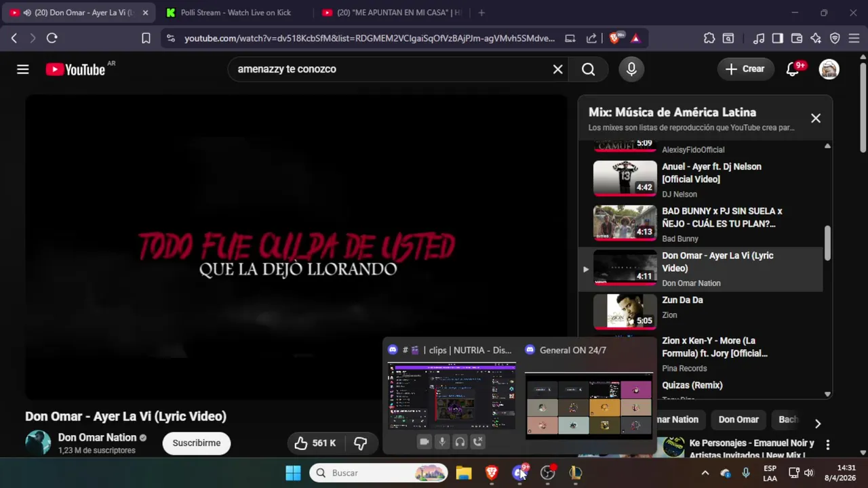This screenshot has width=868, height=488.
Task: Open File Explorer from taskbar
Action: tap(464, 473)
